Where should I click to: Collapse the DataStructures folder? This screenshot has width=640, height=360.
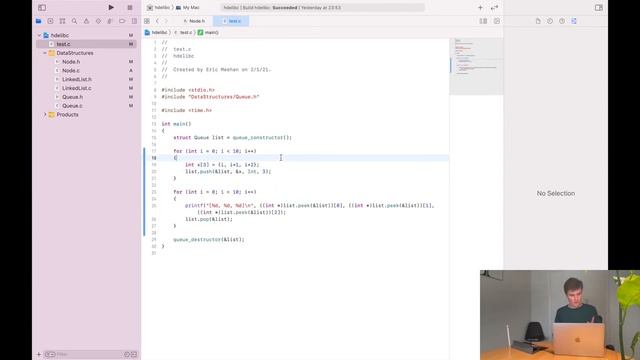coord(45,53)
